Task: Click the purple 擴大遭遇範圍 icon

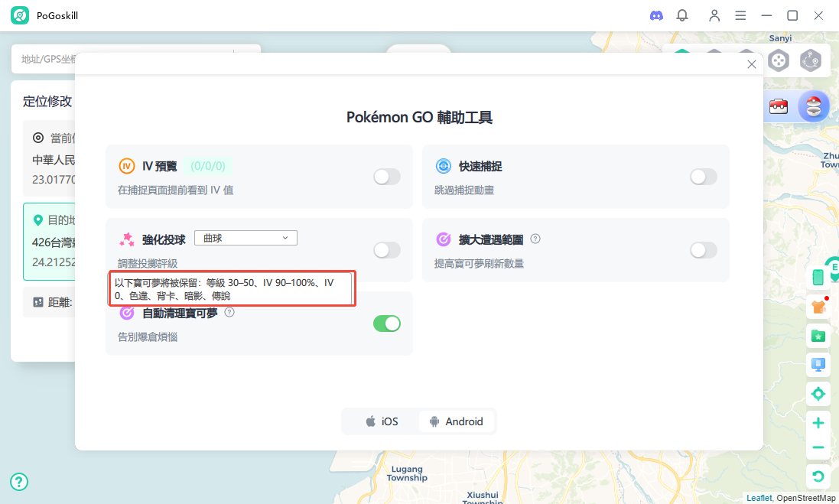Action: tap(443, 239)
